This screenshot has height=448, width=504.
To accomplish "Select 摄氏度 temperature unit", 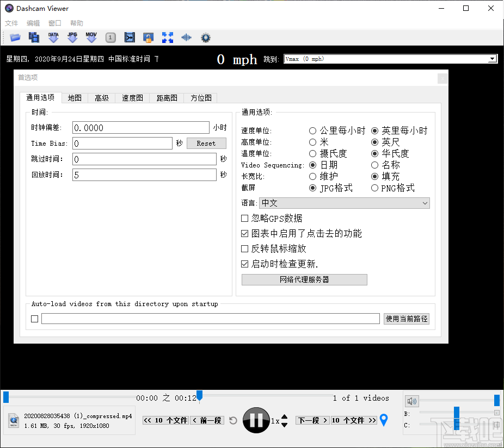I will tap(312, 153).
